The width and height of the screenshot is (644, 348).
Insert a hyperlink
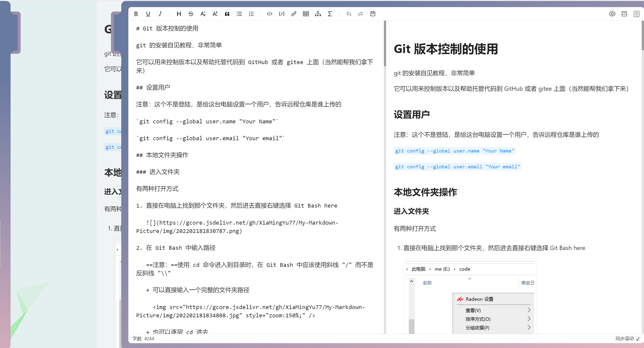[294, 14]
